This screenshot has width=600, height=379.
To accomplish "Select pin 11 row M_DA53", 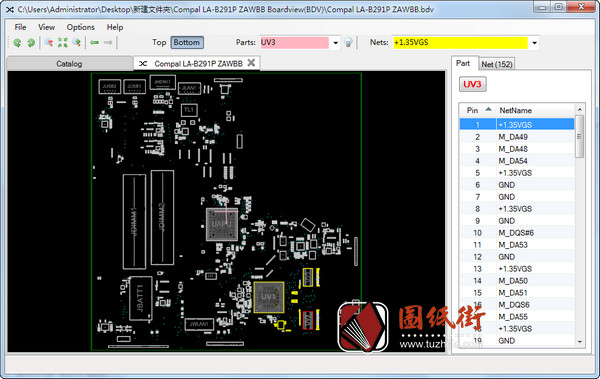I will click(x=517, y=245).
